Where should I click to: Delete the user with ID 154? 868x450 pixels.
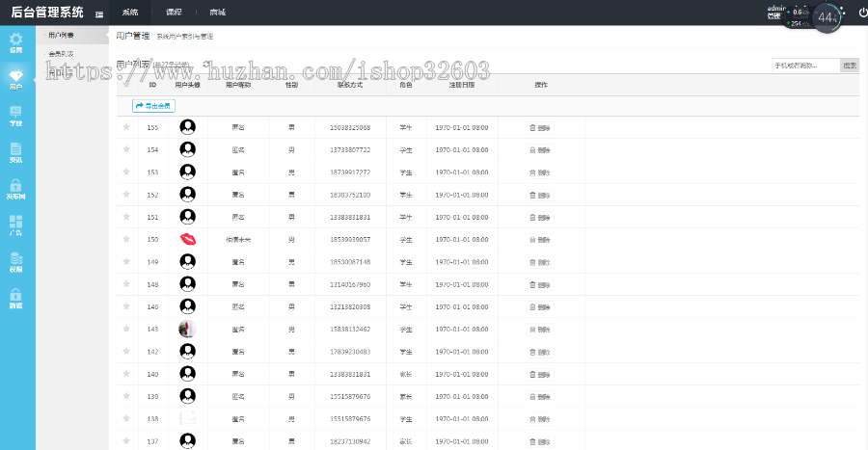click(x=540, y=150)
